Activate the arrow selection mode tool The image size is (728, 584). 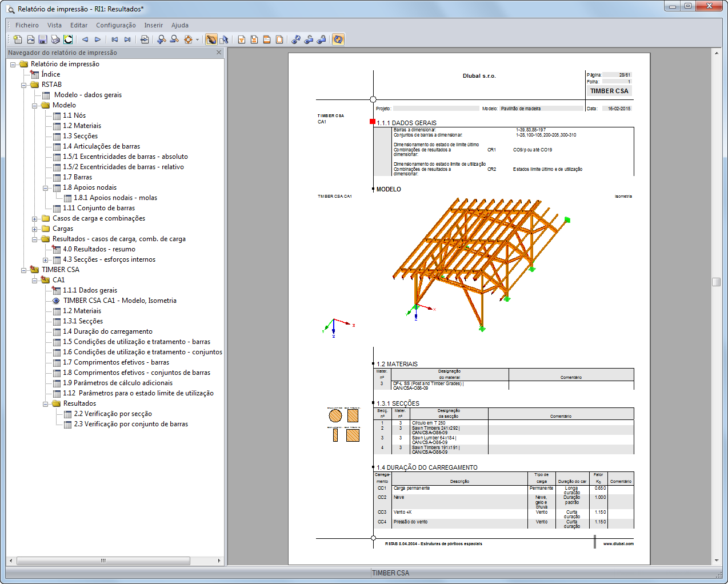[224, 39]
